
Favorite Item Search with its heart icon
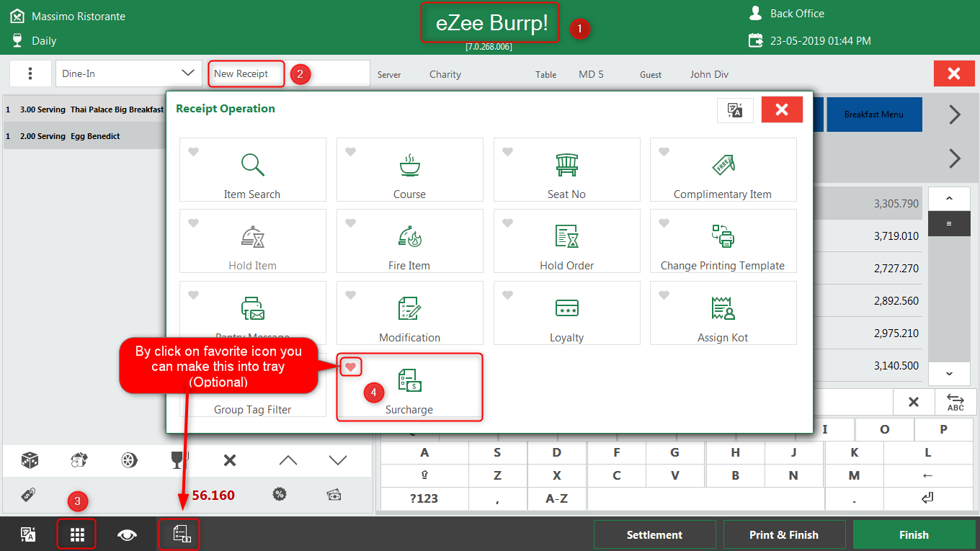coord(193,151)
